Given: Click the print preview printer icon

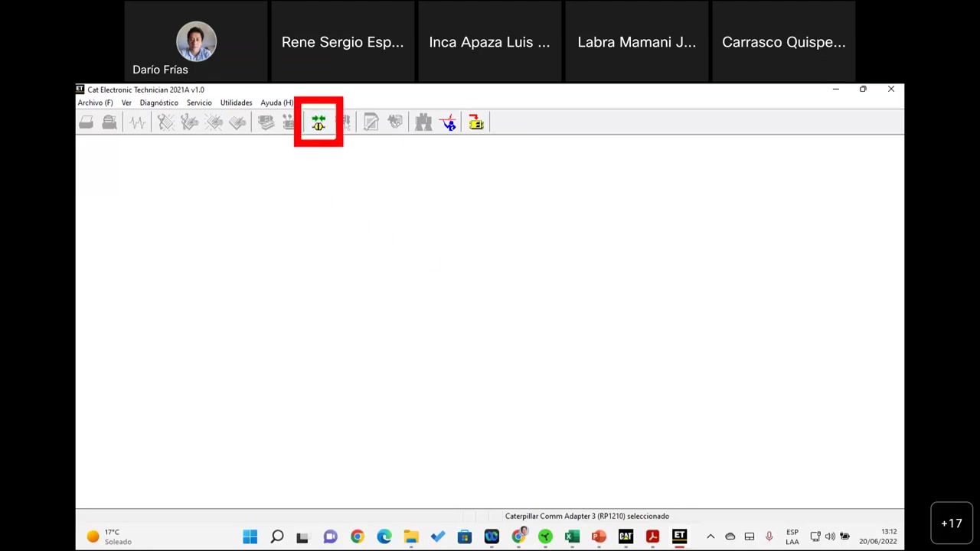Looking at the screenshot, I should pos(109,122).
